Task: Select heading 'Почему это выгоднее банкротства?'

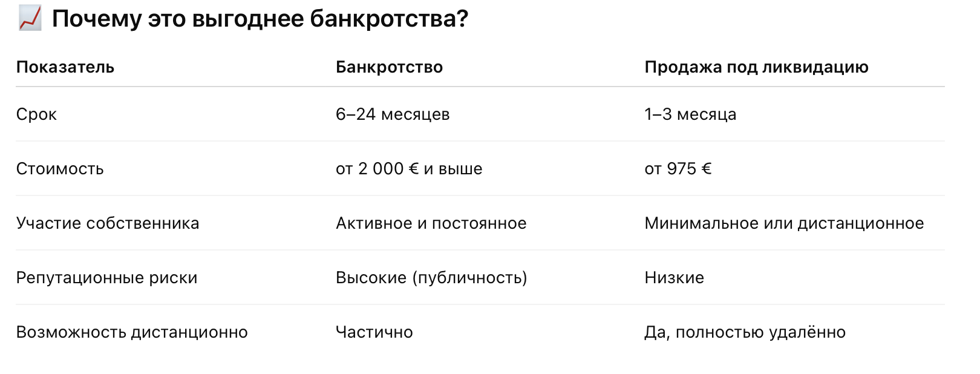Action: coord(260,19)
